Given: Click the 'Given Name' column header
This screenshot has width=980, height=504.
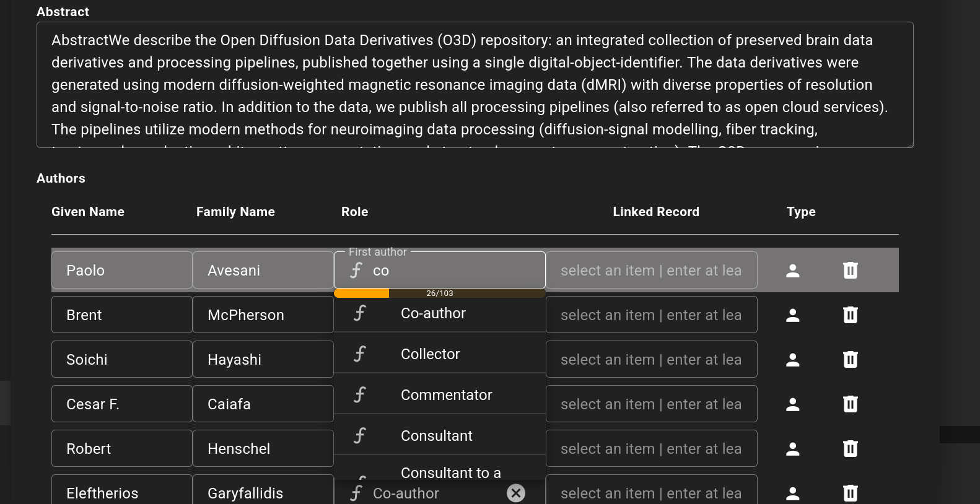Looking at the screenshot, I should click(x=88, y=212).
